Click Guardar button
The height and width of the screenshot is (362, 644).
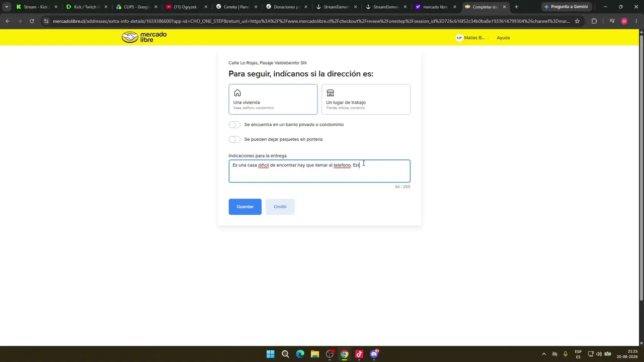[x=245, y=207]
